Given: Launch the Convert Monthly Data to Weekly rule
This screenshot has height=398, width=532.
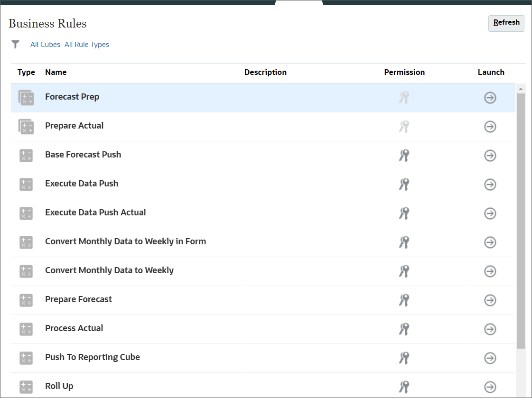Looking at the screenshot, I should [490, 271].
